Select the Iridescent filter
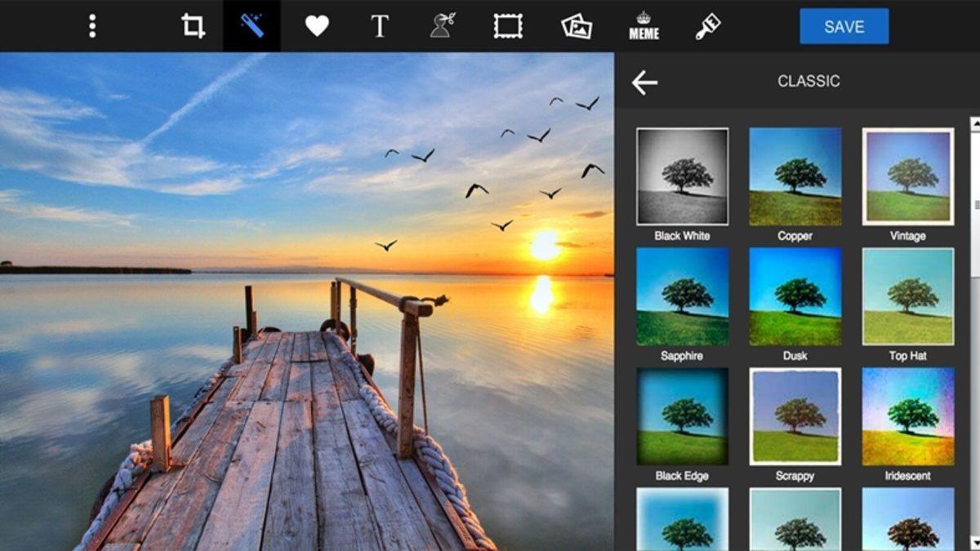980x551 pixels. (x=906, y=416)
